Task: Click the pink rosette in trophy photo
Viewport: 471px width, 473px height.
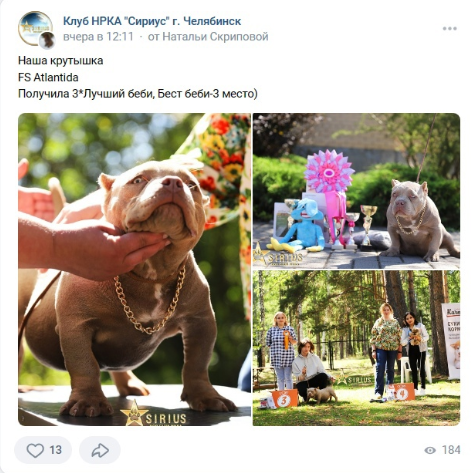Action: click(328, 171)
